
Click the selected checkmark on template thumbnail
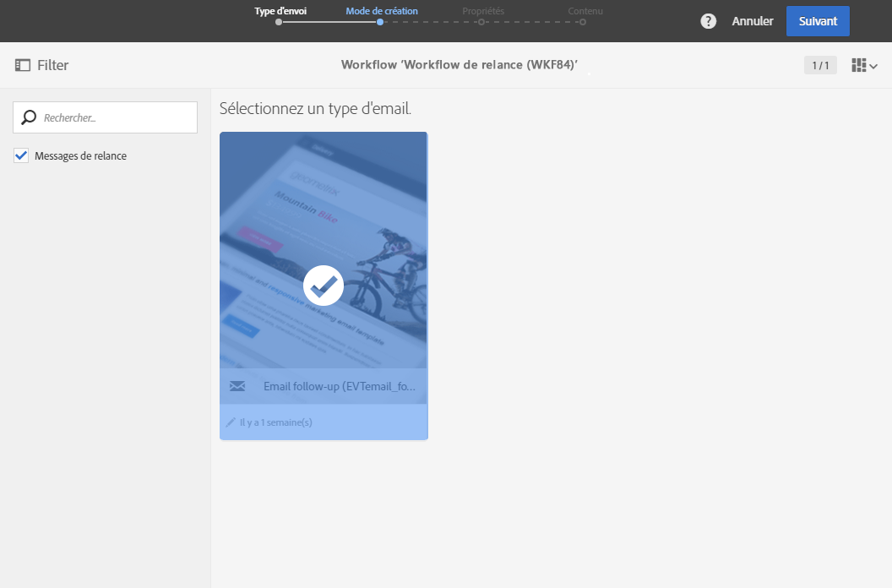324,286
